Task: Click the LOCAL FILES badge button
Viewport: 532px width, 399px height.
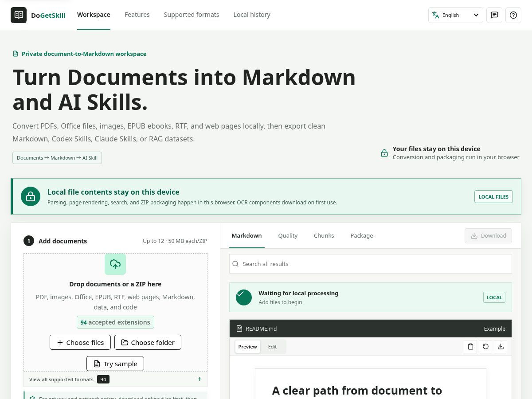Action: coord(493,197)
